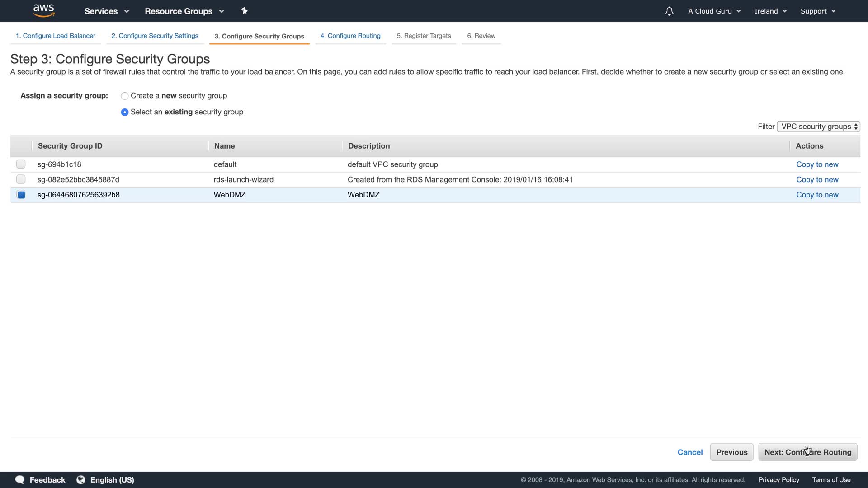Open the notifications bell icon
This screenshot has width=868, height=488.
click(x=669, y=11)
